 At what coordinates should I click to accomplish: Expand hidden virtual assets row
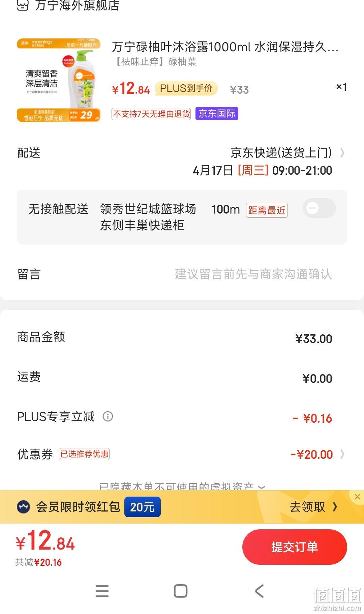182,486
